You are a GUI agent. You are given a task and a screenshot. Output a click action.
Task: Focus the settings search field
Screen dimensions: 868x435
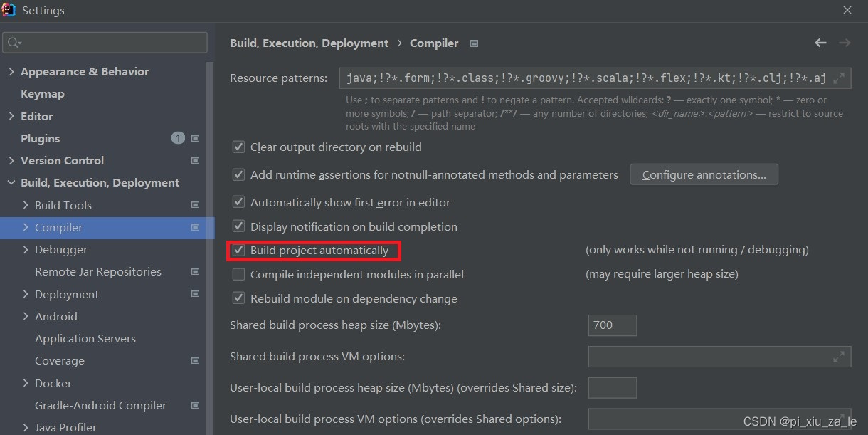pyautogui.click(x=105, y=43)
